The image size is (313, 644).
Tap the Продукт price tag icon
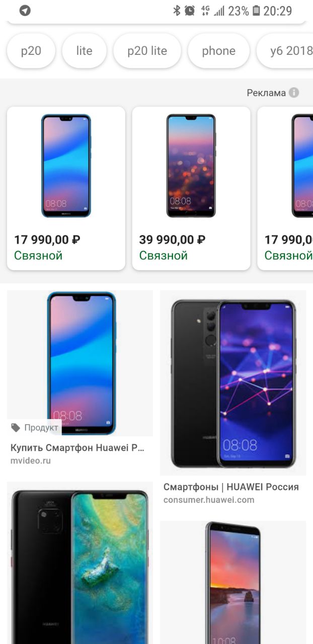(16, 428)
